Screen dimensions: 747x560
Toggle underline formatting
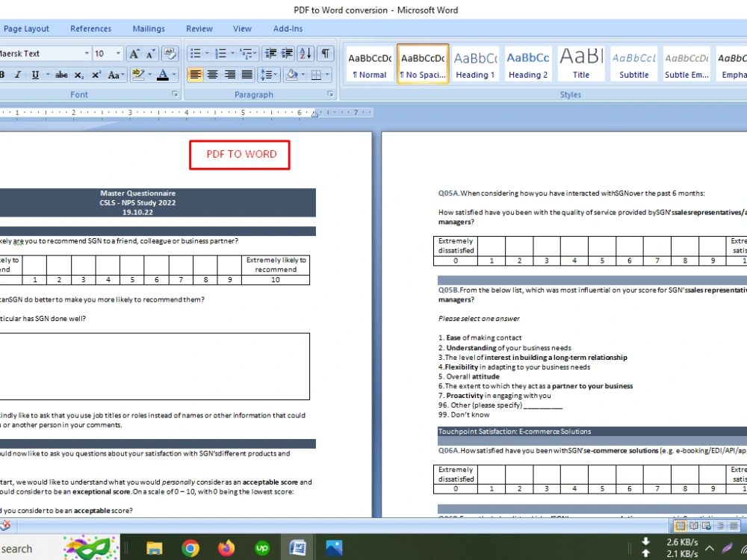tap(35, 75)
